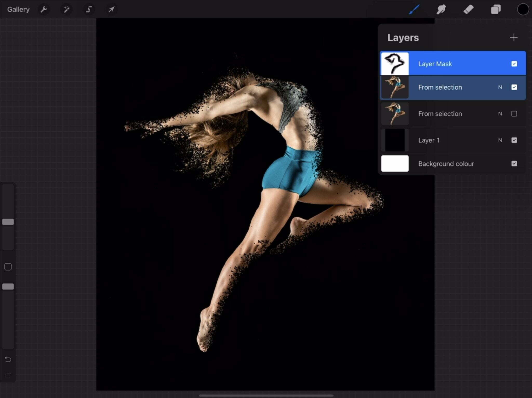Open blend mode for the active From selection layer
Viewport: 532px width, 398px height.
click(500, 87)
